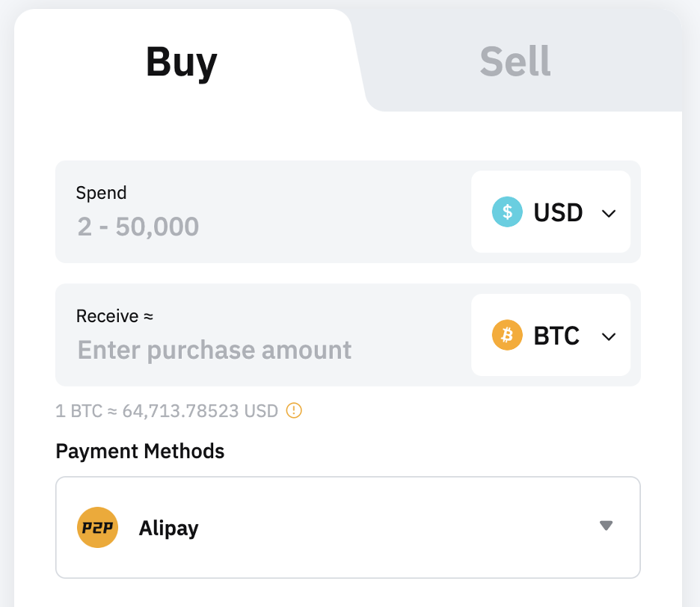Click the Enter purchase amount placeholder
This screenshot has height=607, width=700.
click(215, 349)
